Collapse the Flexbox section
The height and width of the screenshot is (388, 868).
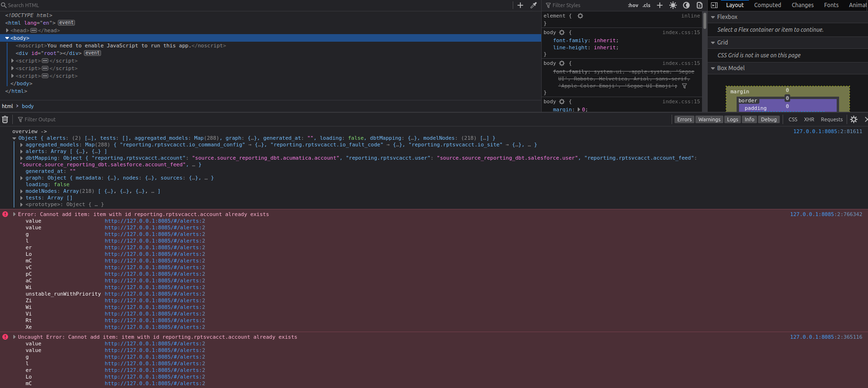coord(713,17)
